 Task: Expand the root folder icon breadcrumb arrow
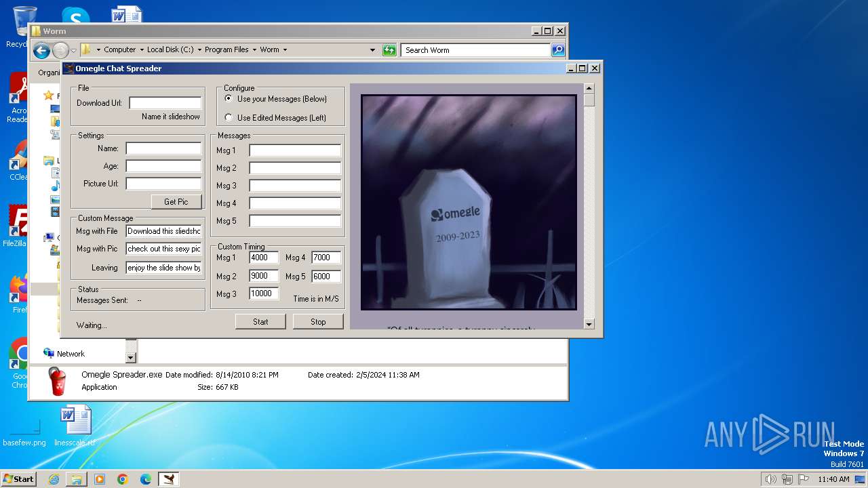coord(98,50)
